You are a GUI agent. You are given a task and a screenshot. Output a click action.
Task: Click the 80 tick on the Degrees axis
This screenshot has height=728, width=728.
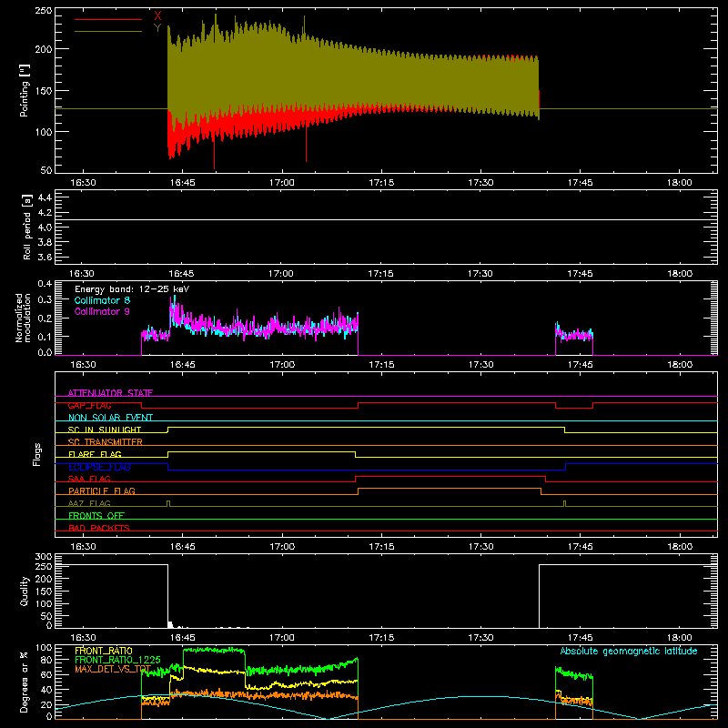pyautogui.click(x=46, y=659)
